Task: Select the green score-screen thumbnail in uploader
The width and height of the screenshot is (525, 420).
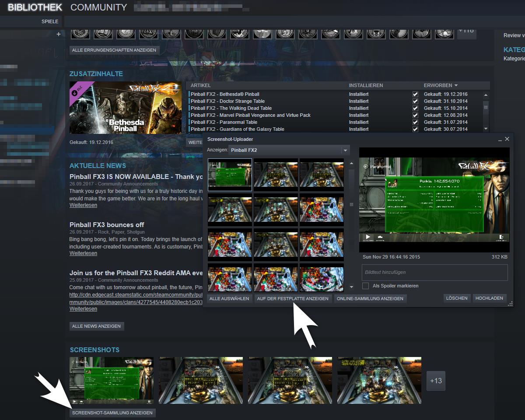Action: tap(230, 175)
